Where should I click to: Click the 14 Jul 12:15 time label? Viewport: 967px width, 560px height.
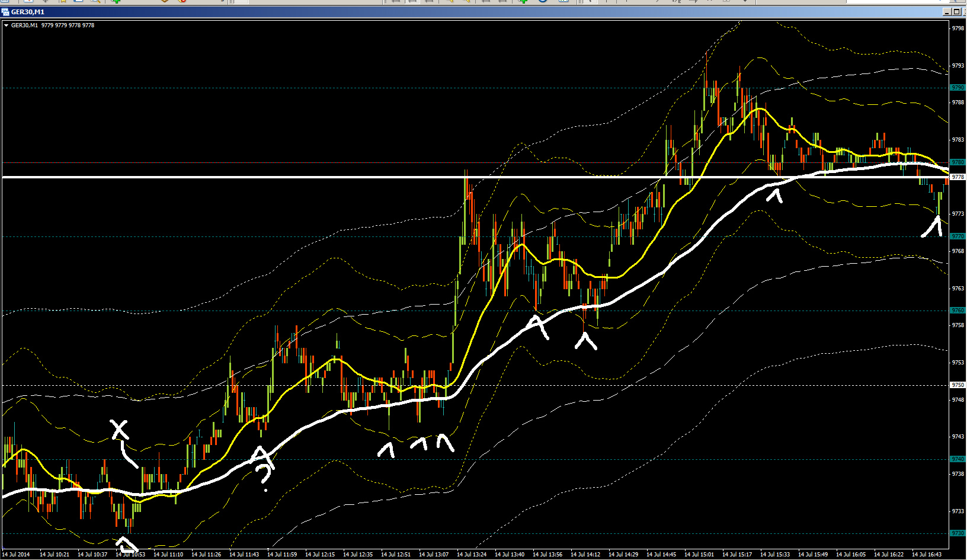click(320, 555)
